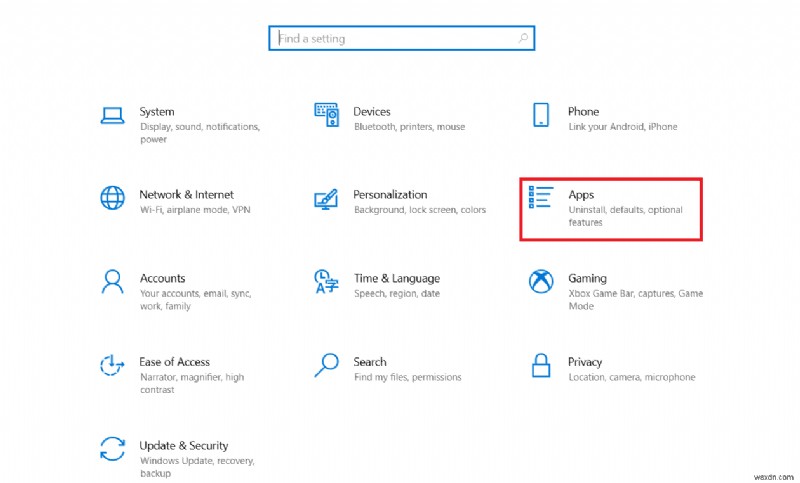Click the System laptop icon
The height and width of the screenshot is (483, 800).
pos(113,115)
